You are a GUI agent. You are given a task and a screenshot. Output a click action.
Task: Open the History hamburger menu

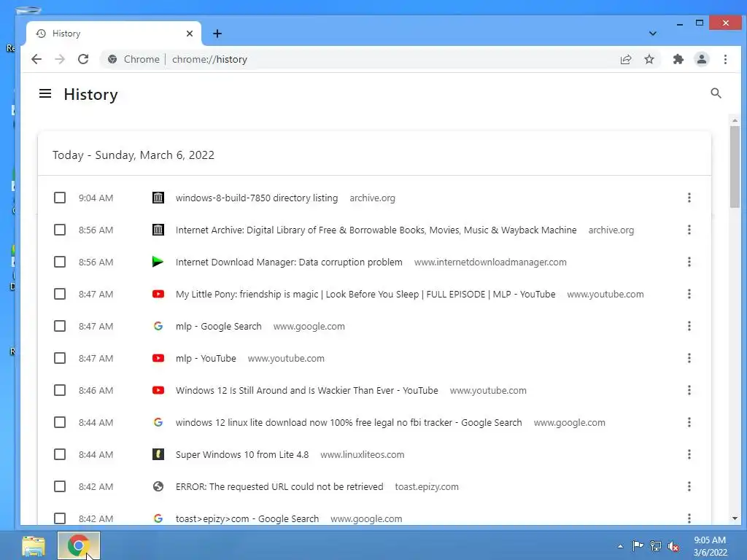coord(45,94)
